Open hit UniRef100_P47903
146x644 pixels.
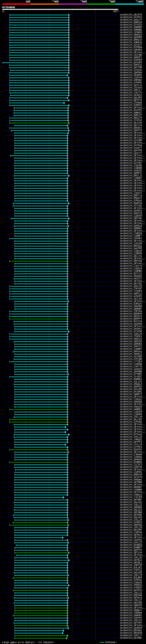click(x=131, y=17)
